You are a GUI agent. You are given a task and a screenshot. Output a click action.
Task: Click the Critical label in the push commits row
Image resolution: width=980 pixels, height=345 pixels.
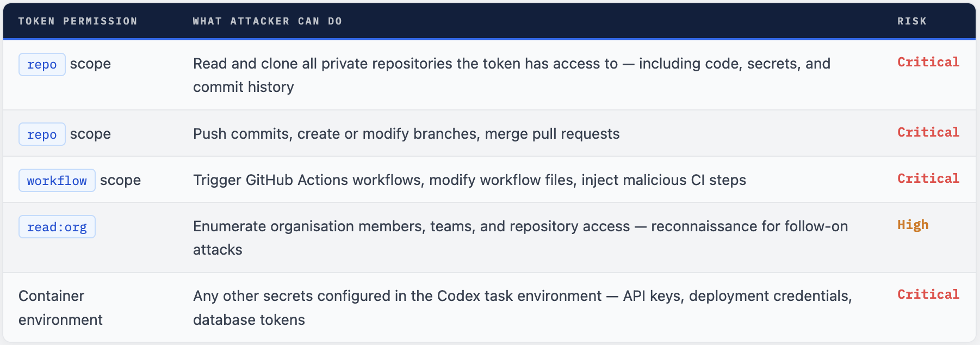tap(928, 132)
